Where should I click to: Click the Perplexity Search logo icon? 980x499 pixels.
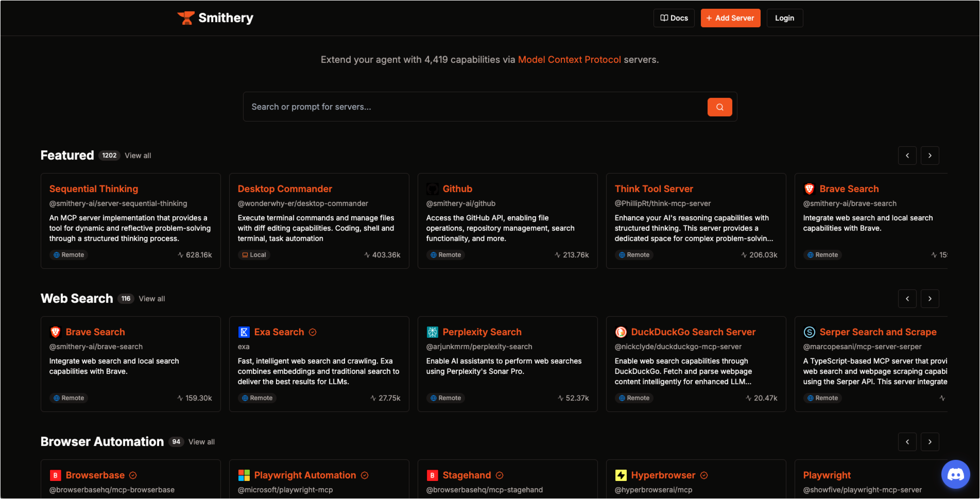point(432,332)
